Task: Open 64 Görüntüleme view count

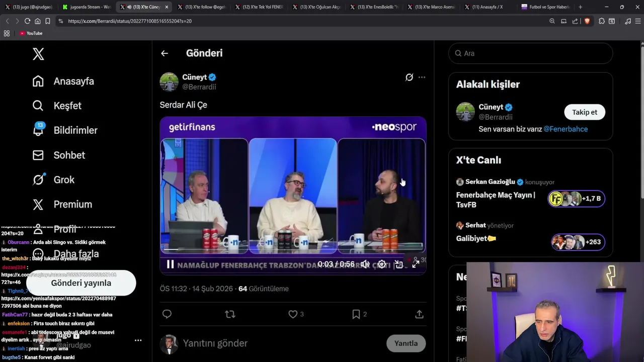Action: click(264, 289)
